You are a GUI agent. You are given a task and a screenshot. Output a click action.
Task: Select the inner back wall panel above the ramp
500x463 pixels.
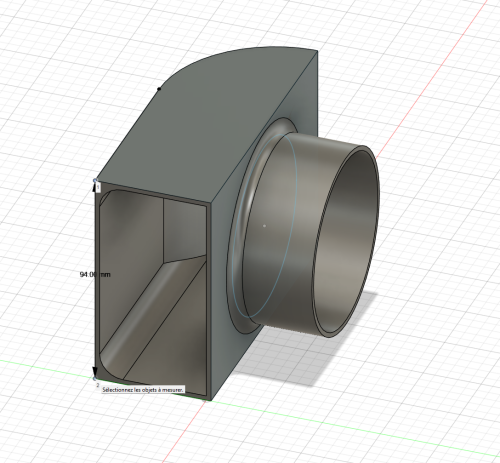tap(184, 230)
